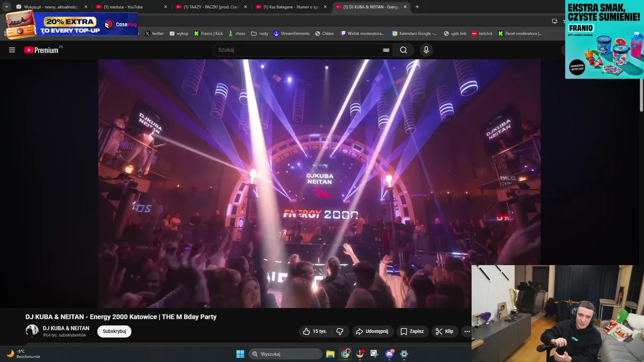
Task: Open the taskbar app icon right of Chrome
Action: (360, 354)
